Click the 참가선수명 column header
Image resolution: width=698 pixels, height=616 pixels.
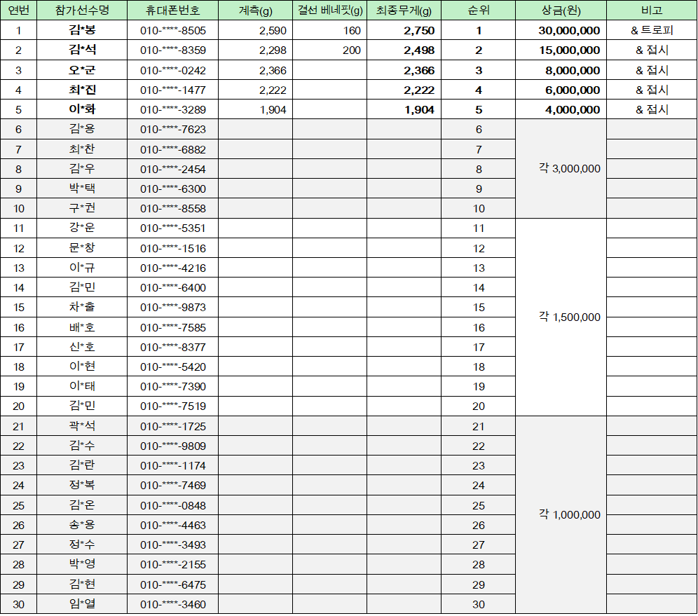82,11
